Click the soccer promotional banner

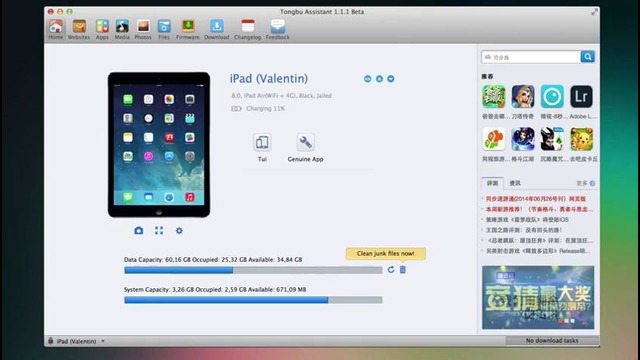tap(538, 297)
